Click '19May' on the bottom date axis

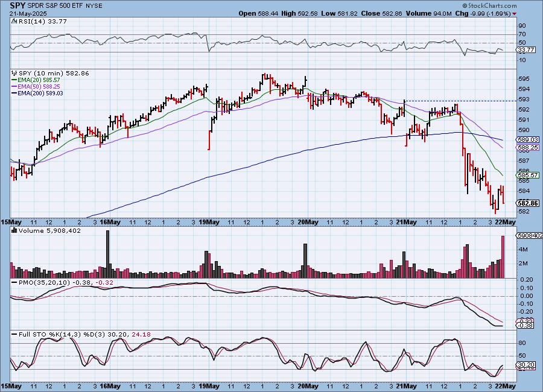(209, 386)
